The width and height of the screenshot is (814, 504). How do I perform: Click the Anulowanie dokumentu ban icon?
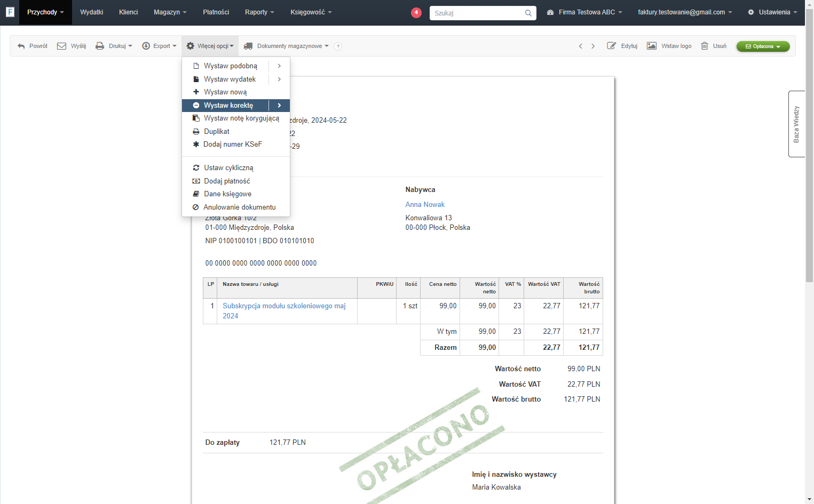196,207
